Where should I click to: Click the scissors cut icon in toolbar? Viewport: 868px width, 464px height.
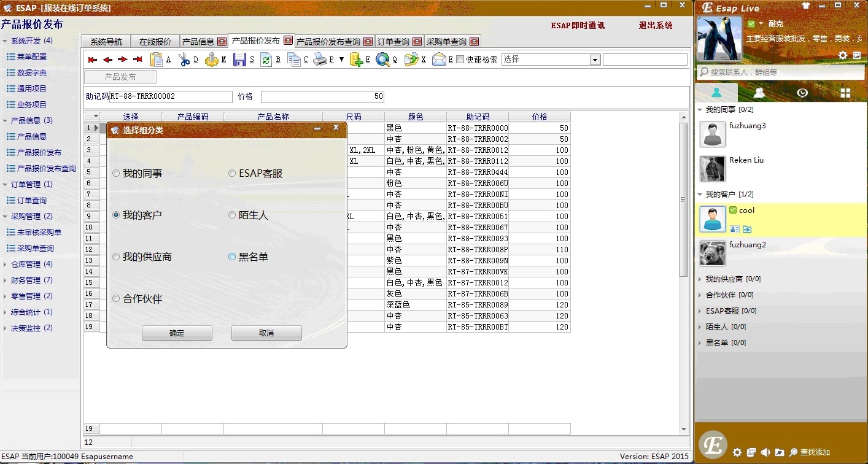click(184, 60)
